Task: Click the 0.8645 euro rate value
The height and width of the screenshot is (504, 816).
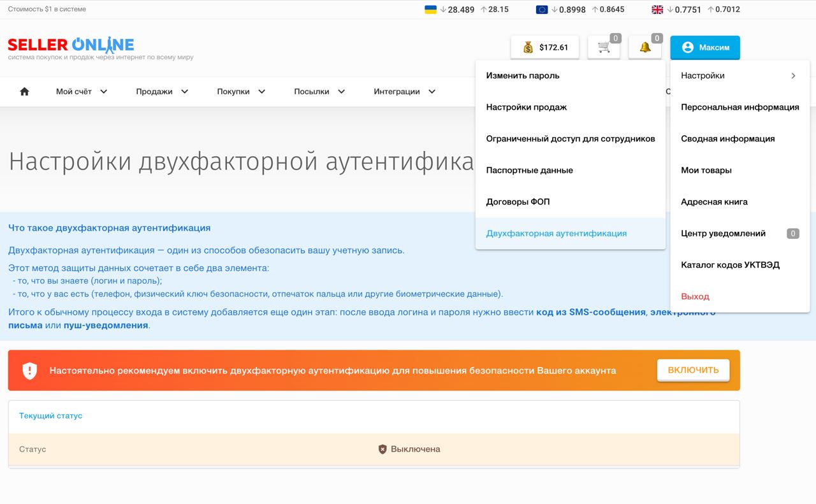Action: 612,10
